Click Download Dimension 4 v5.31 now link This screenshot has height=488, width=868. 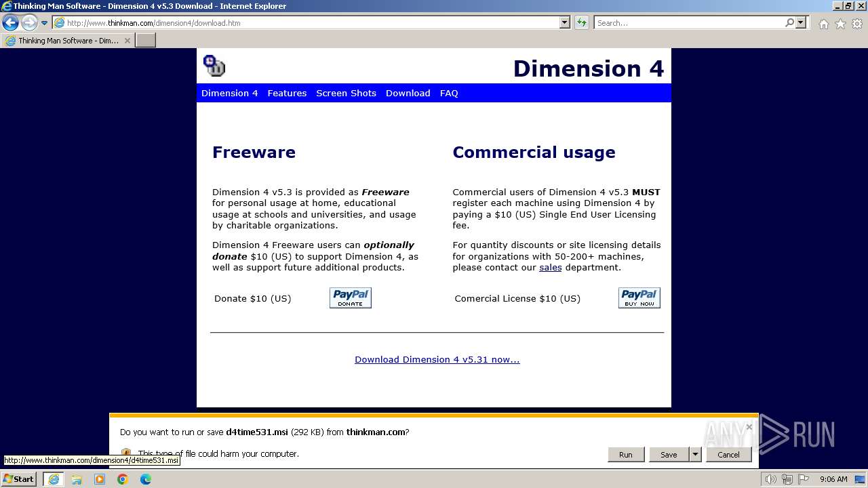click(437, 359)
